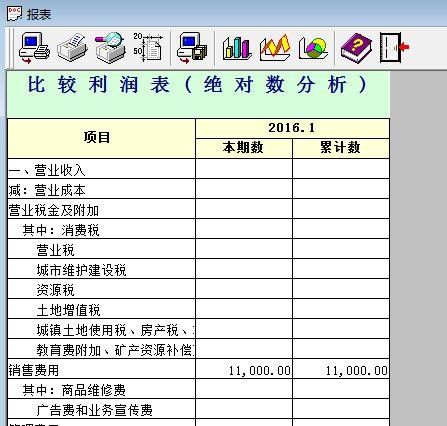
Task: Click the 营业税金及附加 row label
Action: pyautogui.click(x=54, y=210)
